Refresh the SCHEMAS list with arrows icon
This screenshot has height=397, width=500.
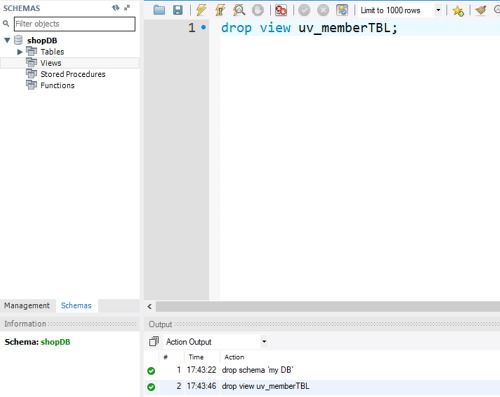pyautogui.click(x=115, y=8)
